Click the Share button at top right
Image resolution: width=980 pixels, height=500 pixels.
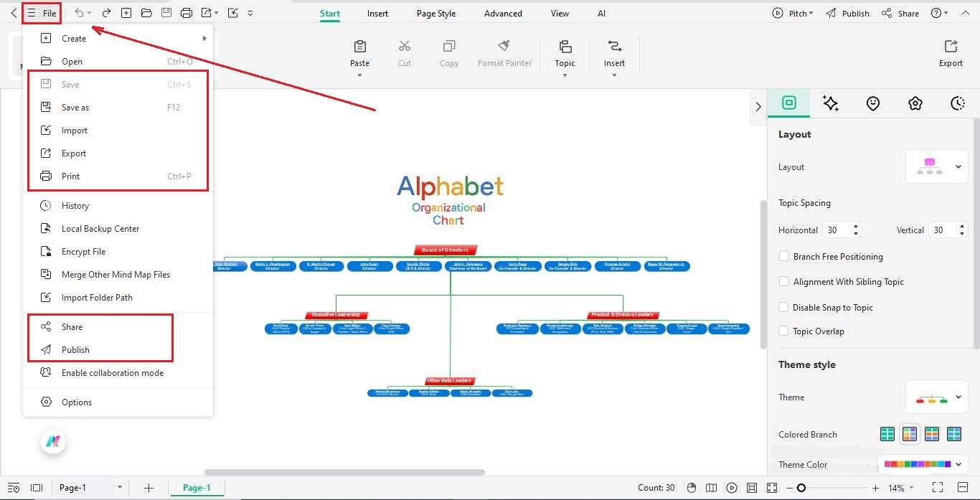900,13
